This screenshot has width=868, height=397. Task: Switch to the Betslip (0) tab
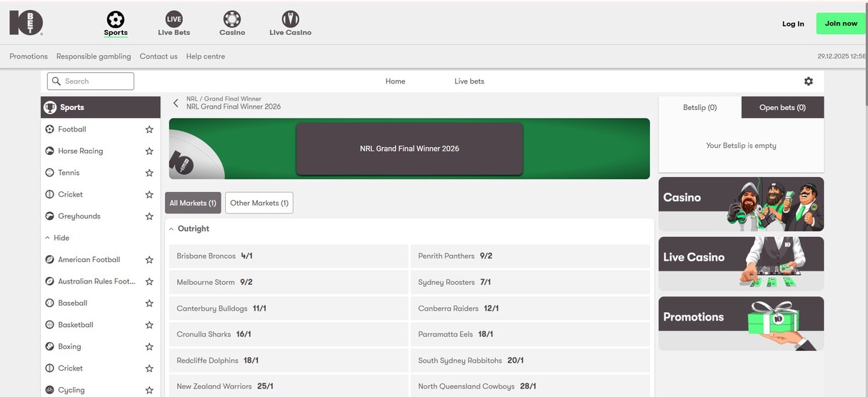[x=699, y=107]
